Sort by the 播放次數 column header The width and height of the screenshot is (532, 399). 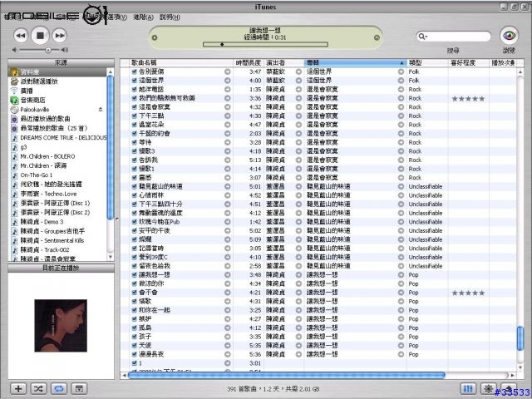[x=504, y=63]
